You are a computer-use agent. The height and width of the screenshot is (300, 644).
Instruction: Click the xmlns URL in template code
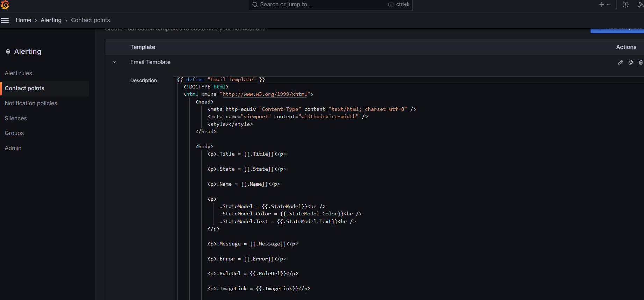265,94
